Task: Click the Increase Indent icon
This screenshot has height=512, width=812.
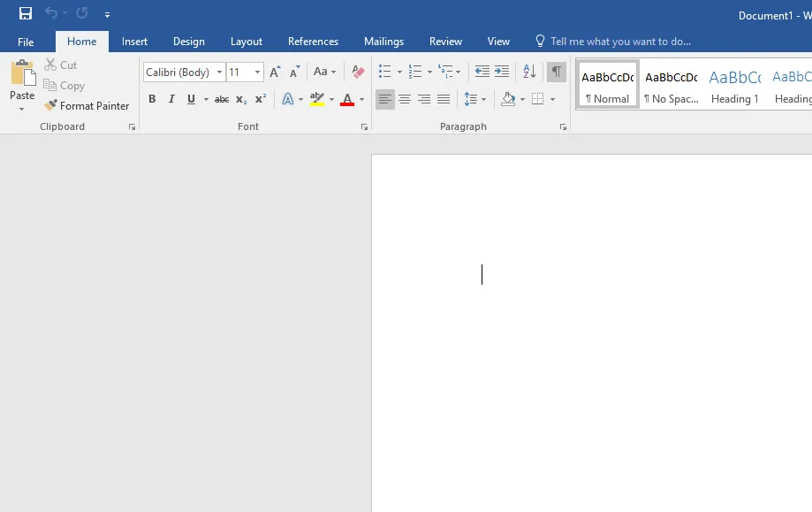Action: click(x=502, y=72)
